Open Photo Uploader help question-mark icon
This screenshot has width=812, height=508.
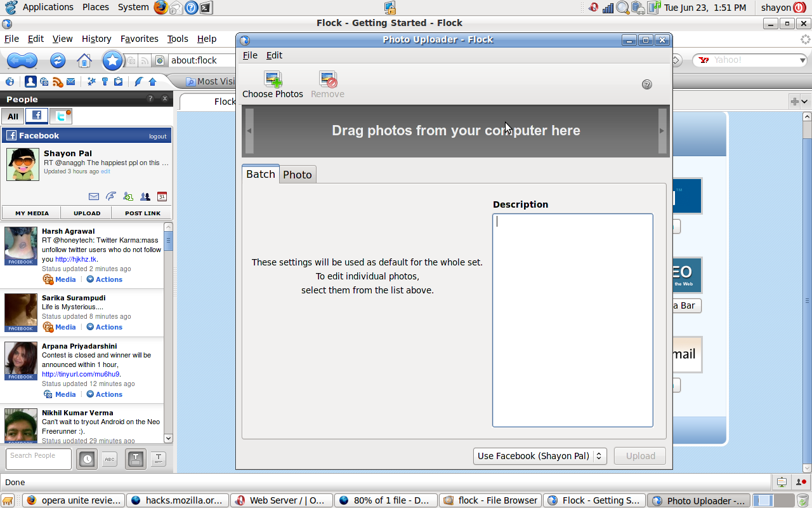point(646,84)
